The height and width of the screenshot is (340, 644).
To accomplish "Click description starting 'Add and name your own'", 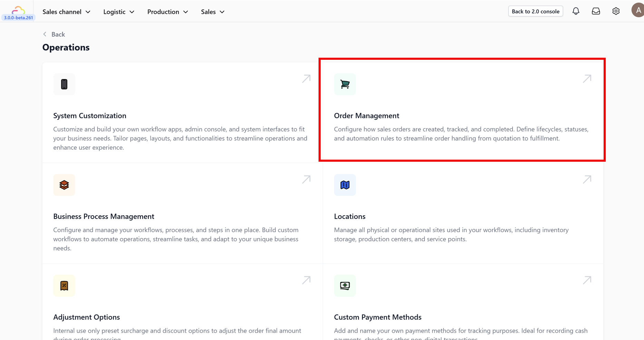I will tap(461, 333).
